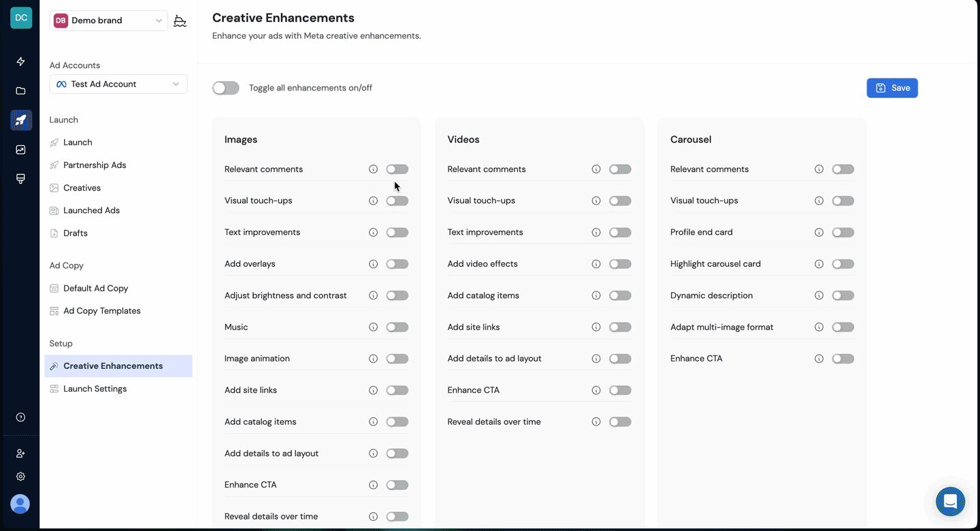980x531 pixels.
Task: Open Creatives page
Action: click(82, 188)
